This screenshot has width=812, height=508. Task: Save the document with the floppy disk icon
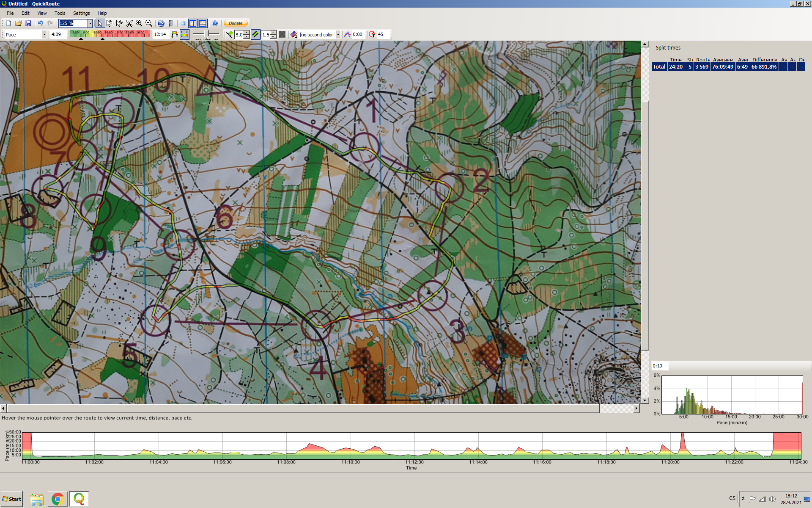[x=28, y=23]
